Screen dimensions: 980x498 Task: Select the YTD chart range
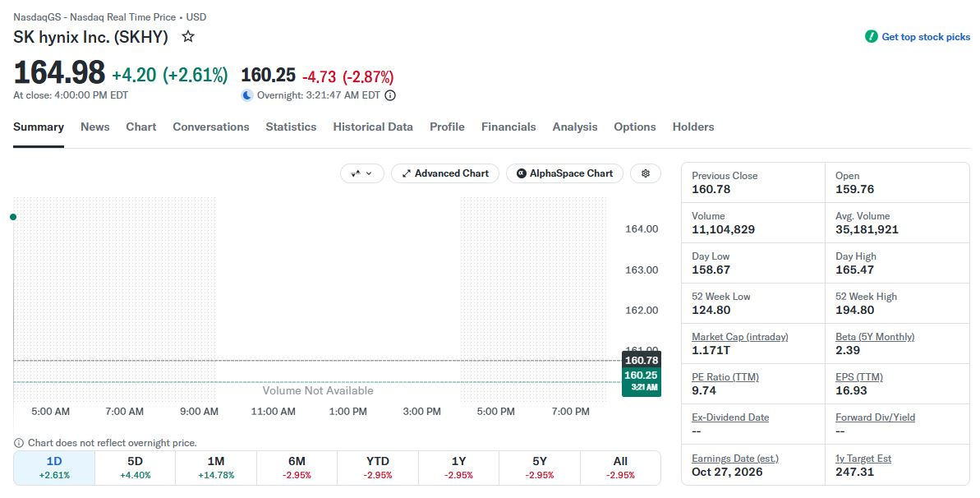click(x=378, y=468)
